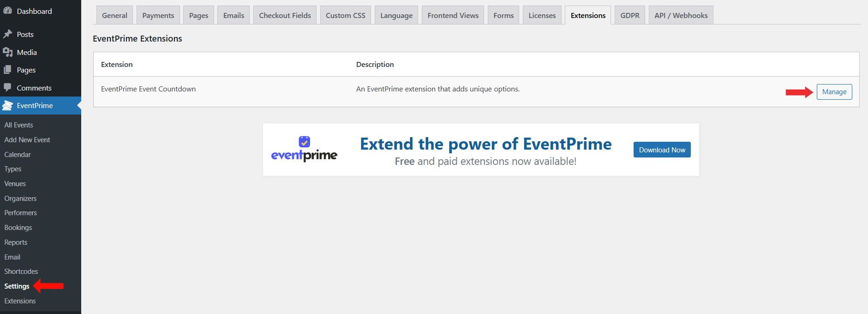Open the API / Webhooks tab
This screenshot has width=868, height=314.
pyautogui.click(x=681, y=15)
